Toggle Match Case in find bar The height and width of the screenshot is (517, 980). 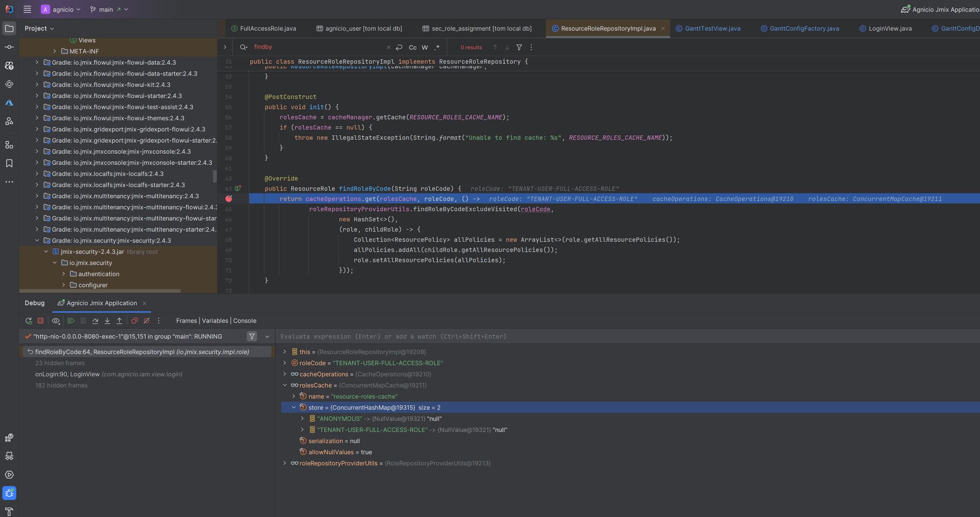coord(412,47)
